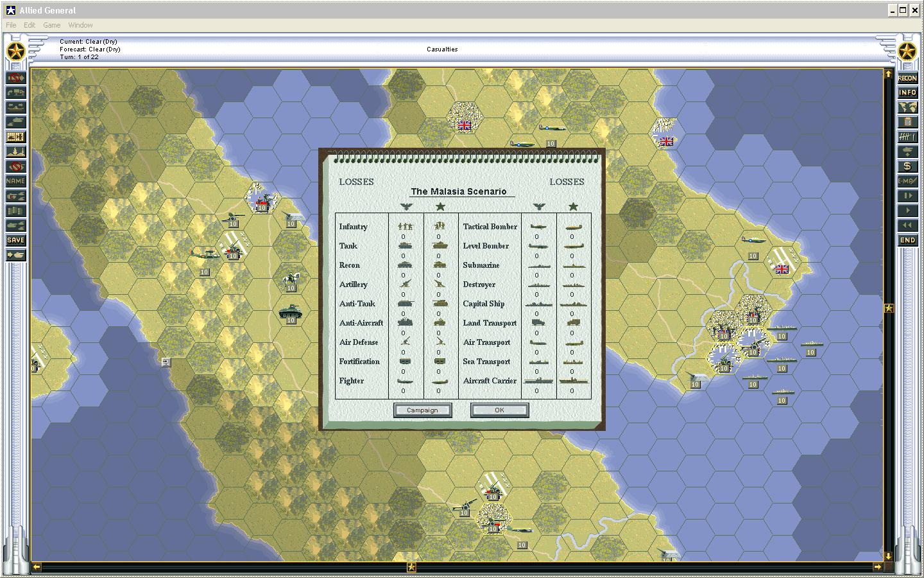Click the air/ground mode plane icon
Image resolution: width=924 pixels, height=578 pixels.
(907, 152)
